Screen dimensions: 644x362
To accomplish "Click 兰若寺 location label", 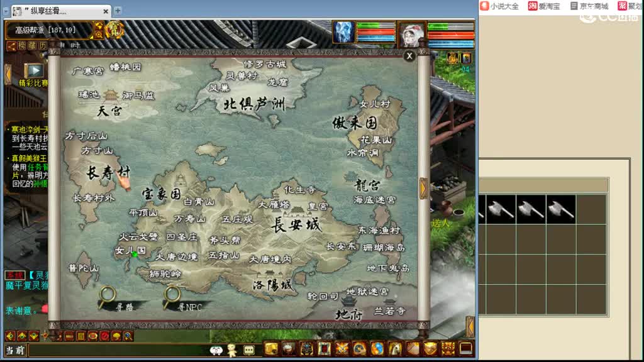I will coord(390,310).
